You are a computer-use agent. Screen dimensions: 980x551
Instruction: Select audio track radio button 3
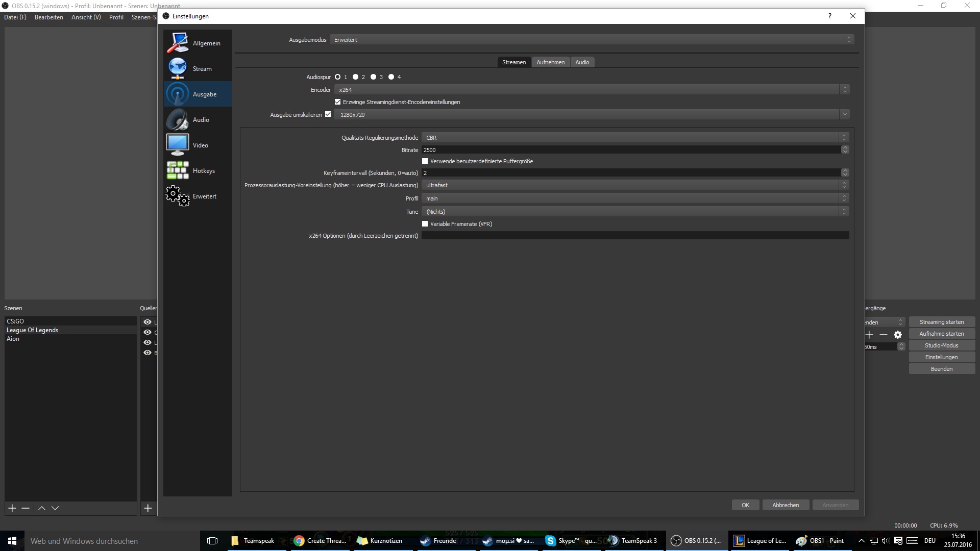pos(374,77)
